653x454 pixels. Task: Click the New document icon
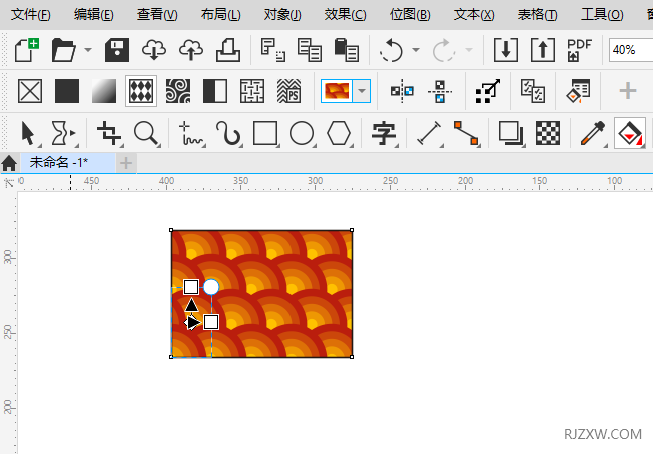click(x=27, y=50)
